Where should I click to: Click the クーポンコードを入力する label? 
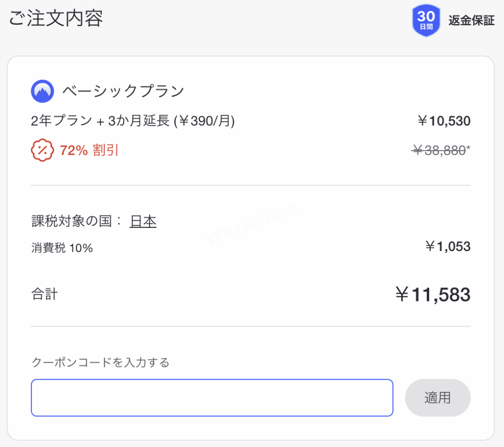point(100,363)
